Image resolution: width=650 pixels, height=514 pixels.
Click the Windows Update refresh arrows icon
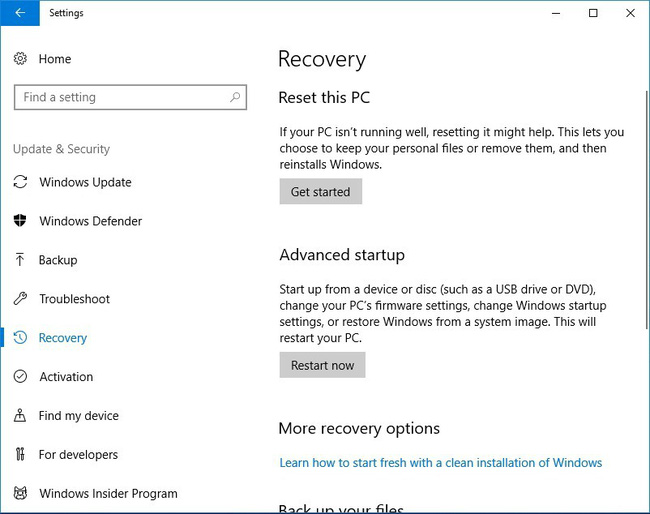[20, 182]
